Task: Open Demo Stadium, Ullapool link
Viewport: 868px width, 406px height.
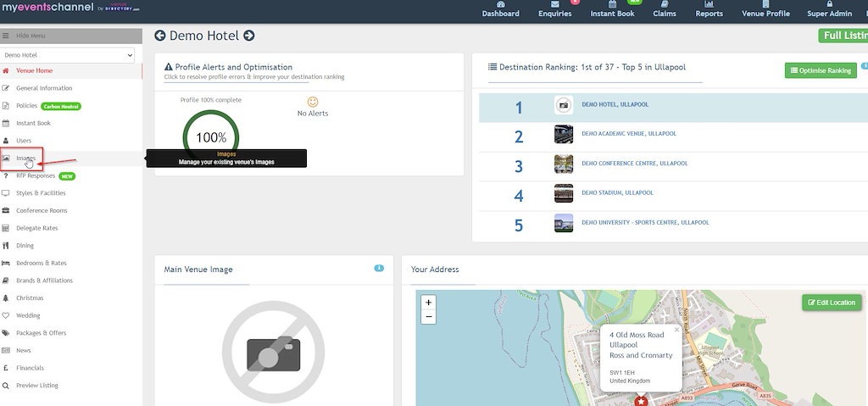Action: tap(617, 193)
